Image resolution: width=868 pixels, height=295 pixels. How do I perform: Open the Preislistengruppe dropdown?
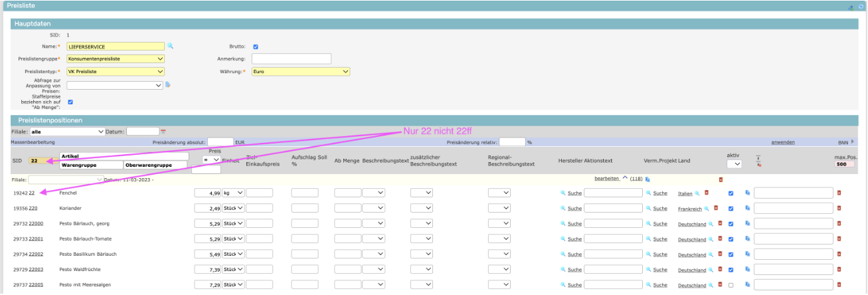coord(116,59)
